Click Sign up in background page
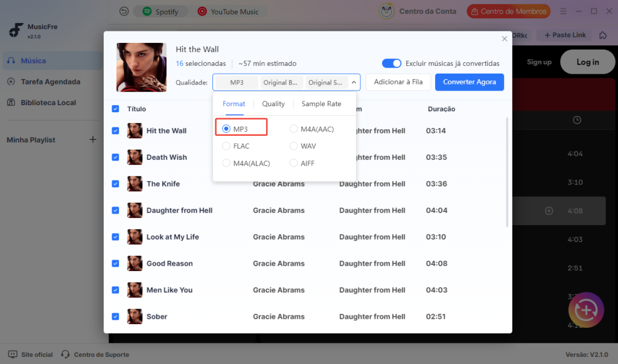 (x=539, y=62)
